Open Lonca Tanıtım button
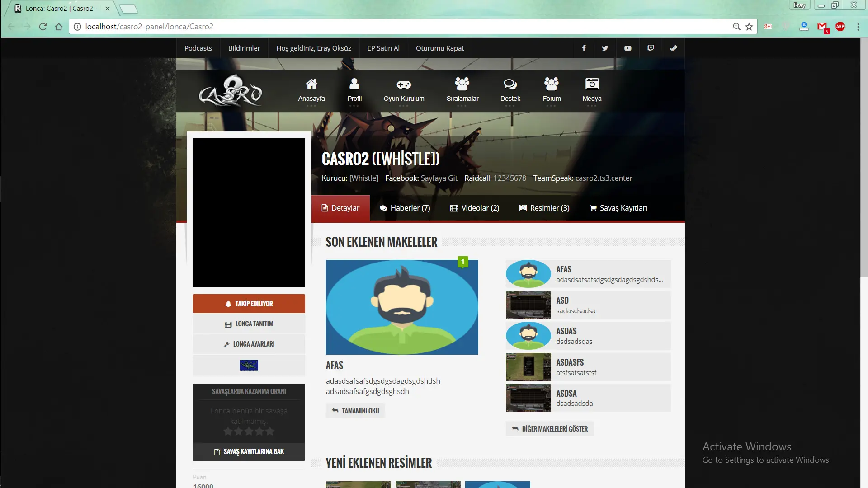The height and width of the screenshot is (488, 868). tap(249, 324)
